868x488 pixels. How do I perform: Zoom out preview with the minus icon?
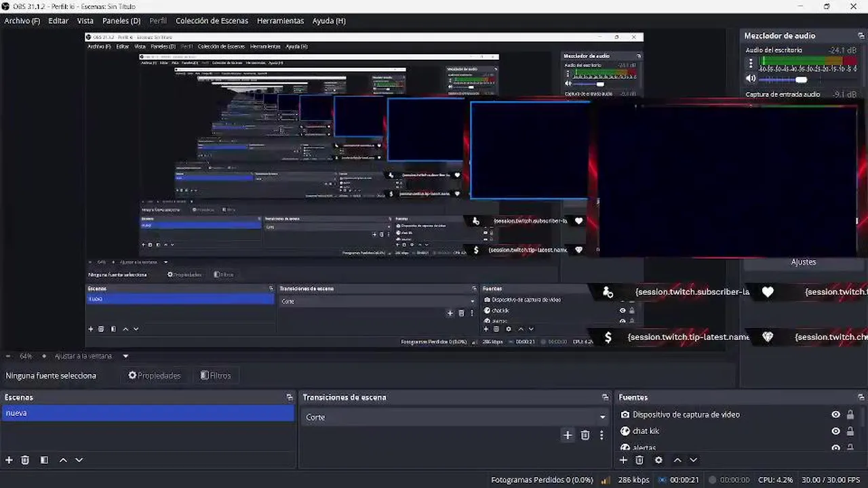tap(8, 356)
